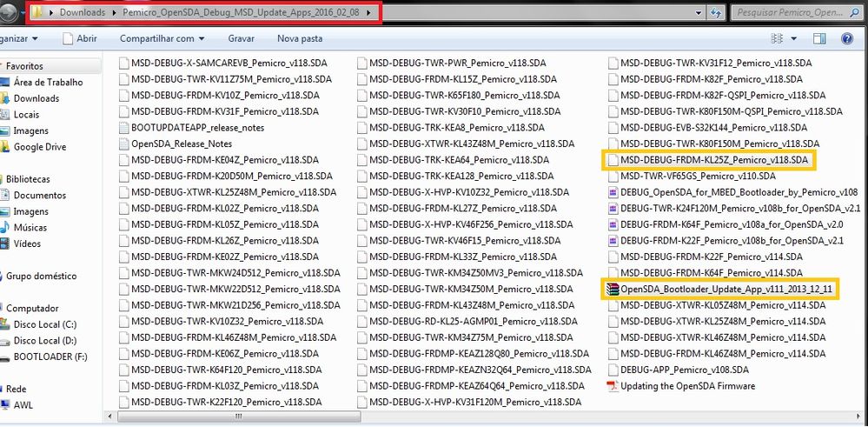This screenshot has height=427, width=868.
Task: Open Área de Trabalho in sidebar
Action: (48, 82)
